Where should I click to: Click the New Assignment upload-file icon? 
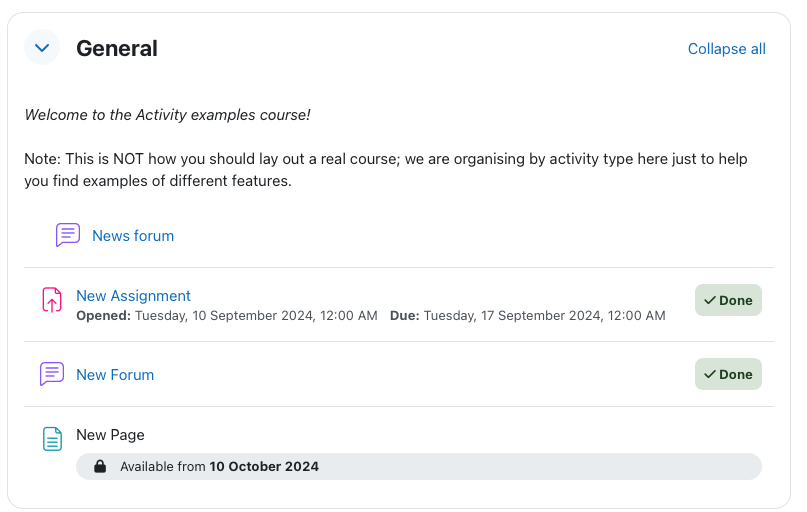click(52, 300)
